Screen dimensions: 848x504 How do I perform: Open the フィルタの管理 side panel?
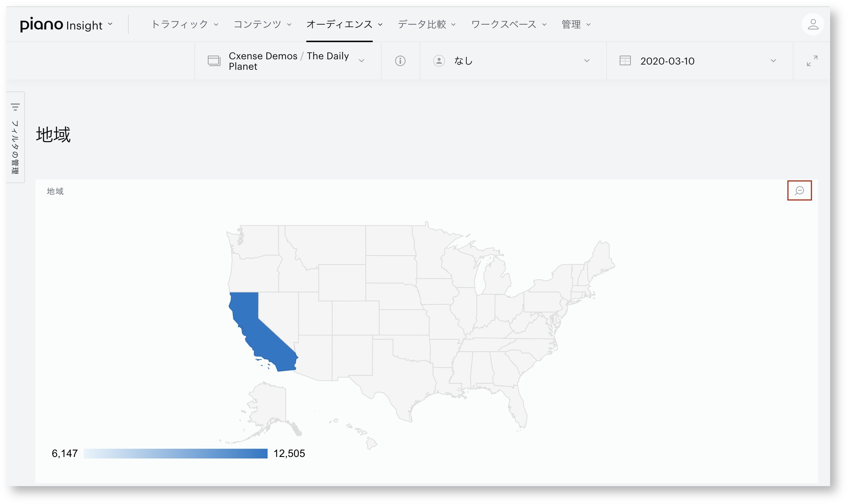[15, 137]
